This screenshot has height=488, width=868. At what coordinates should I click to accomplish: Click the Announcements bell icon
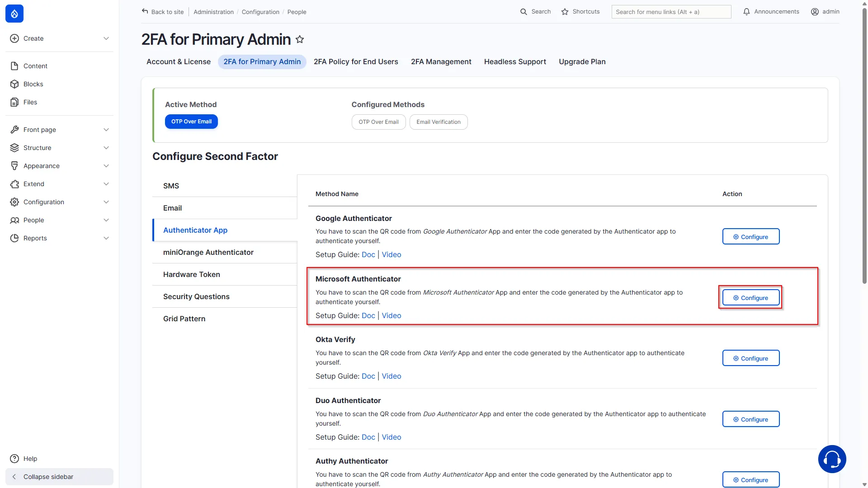point(746,12)
